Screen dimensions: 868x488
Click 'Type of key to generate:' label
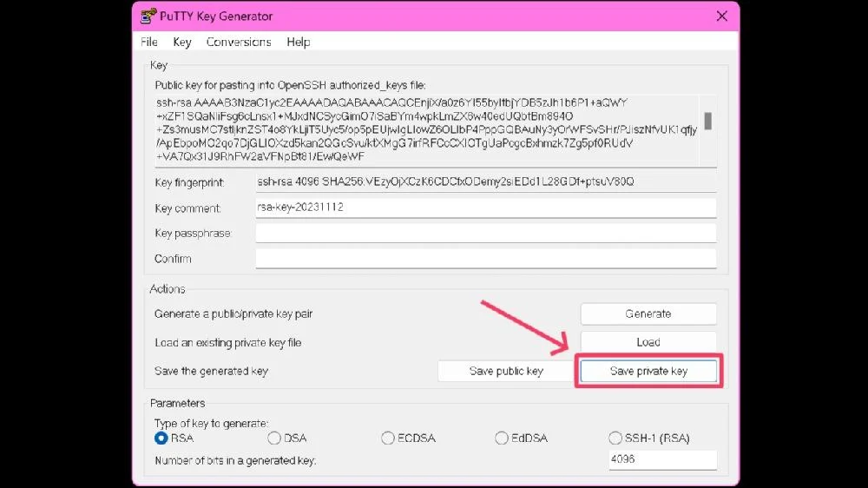pos(212,423)
